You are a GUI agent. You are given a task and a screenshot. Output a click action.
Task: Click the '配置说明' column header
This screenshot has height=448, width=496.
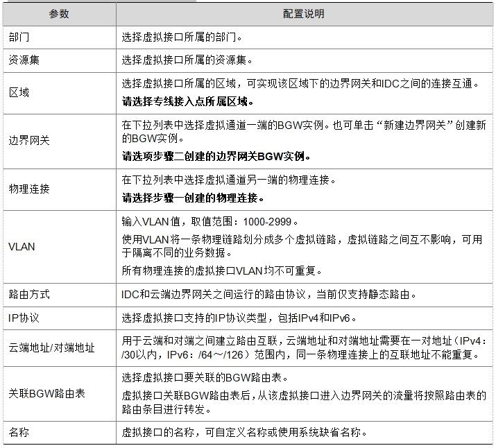pos(304,14)
